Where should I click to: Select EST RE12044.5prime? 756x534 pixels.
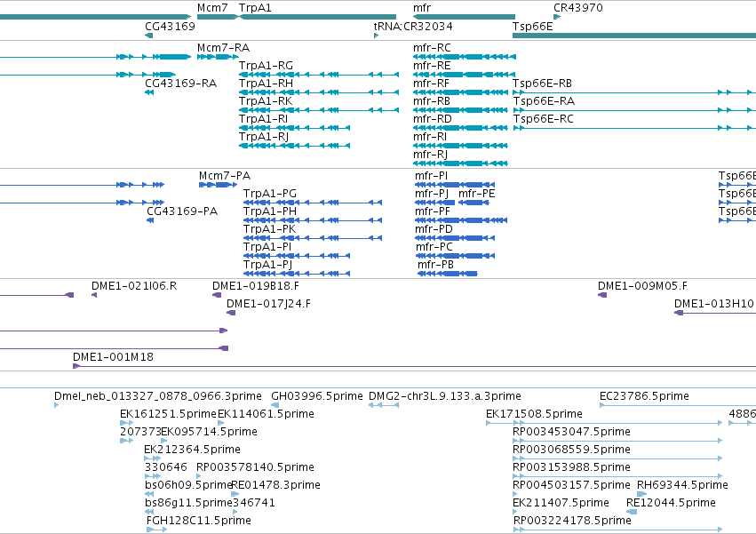point(632,512)
